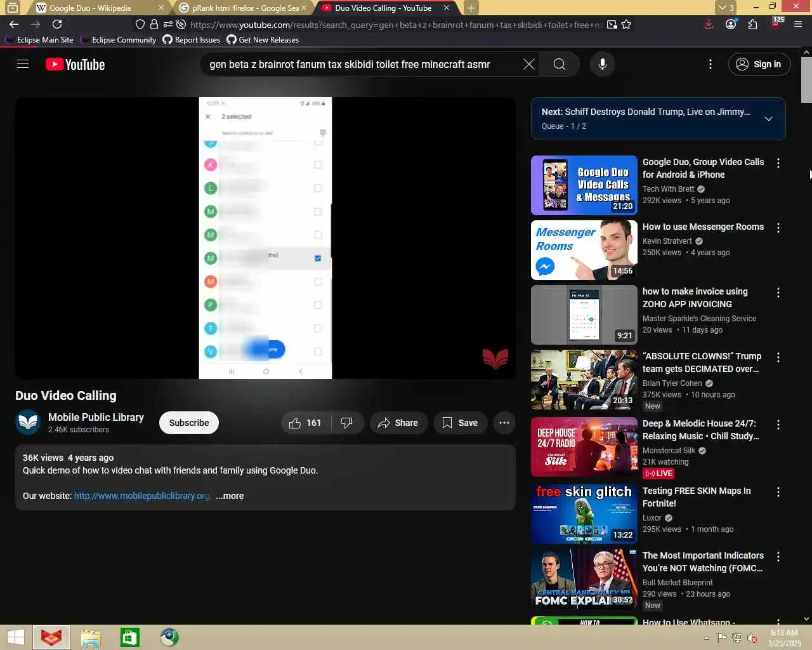Open tracking protection shield icon
Image resolution: width=812 pixels, height=650 pixels.
point(140,24)
